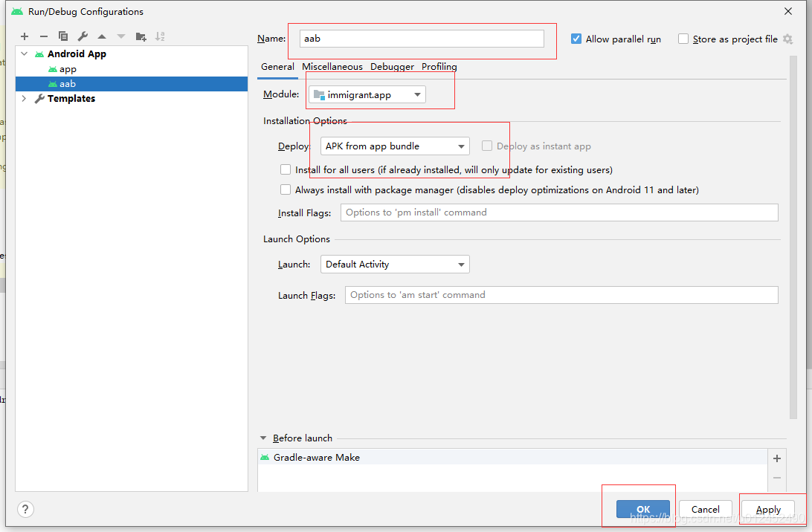
Task: Check Always install with package manager
Action: (286, 189)
